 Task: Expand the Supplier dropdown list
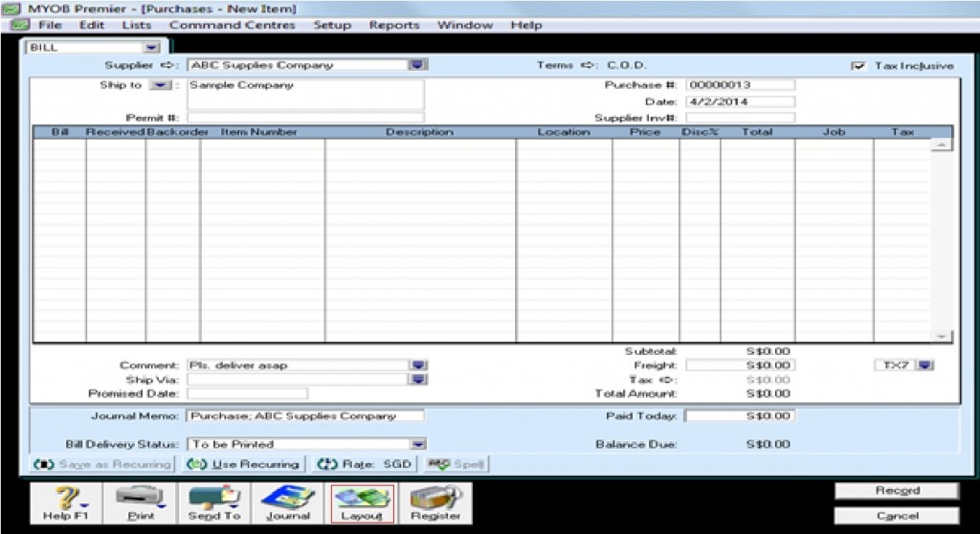click(x=417, y=65)
